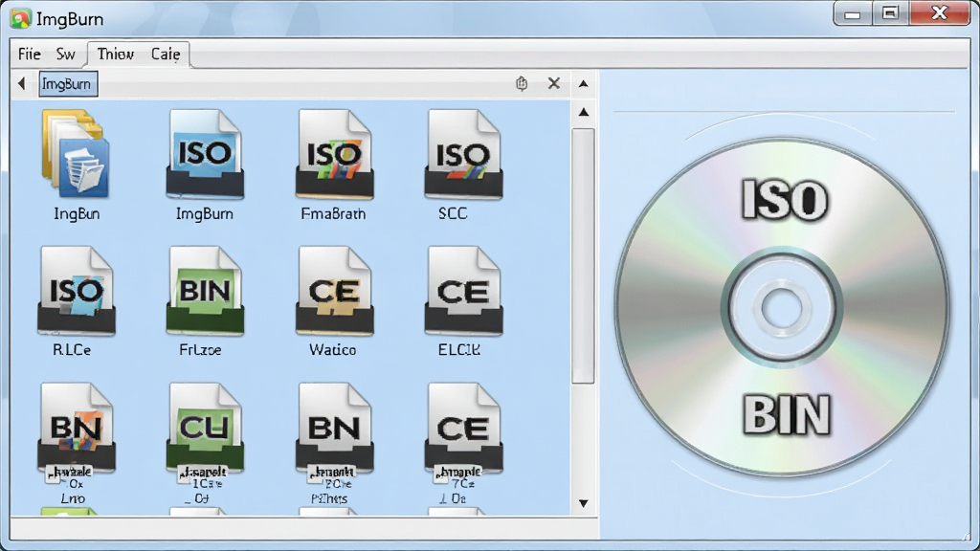This screenshot has width=980, height=551.
Task: Click the 'Frlzoe' file name label
Action: (x=200, y=350)
